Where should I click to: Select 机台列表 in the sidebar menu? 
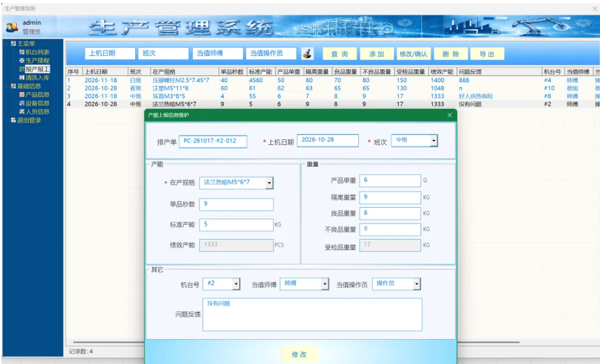pyautogui.click(x=37, y=52)
